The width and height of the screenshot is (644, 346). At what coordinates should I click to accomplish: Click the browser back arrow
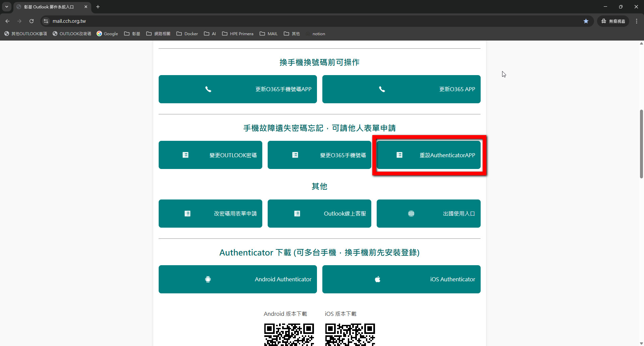[x=7, y=21]
